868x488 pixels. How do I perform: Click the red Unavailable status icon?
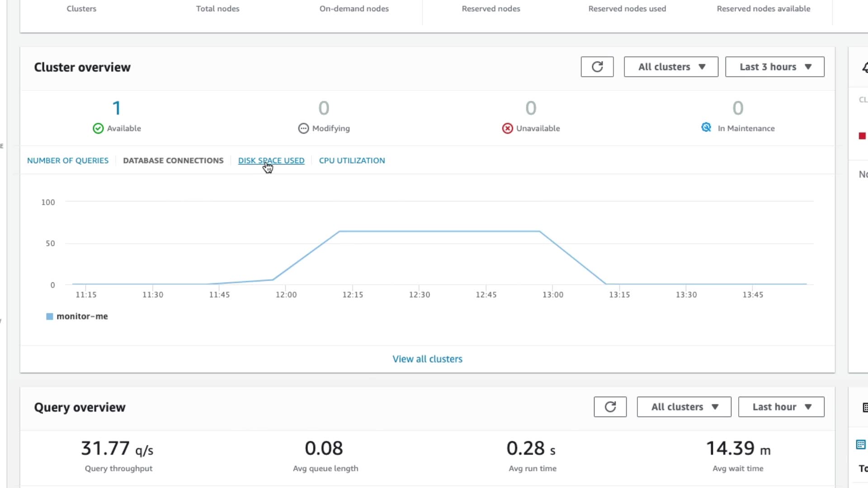point(507,128)
